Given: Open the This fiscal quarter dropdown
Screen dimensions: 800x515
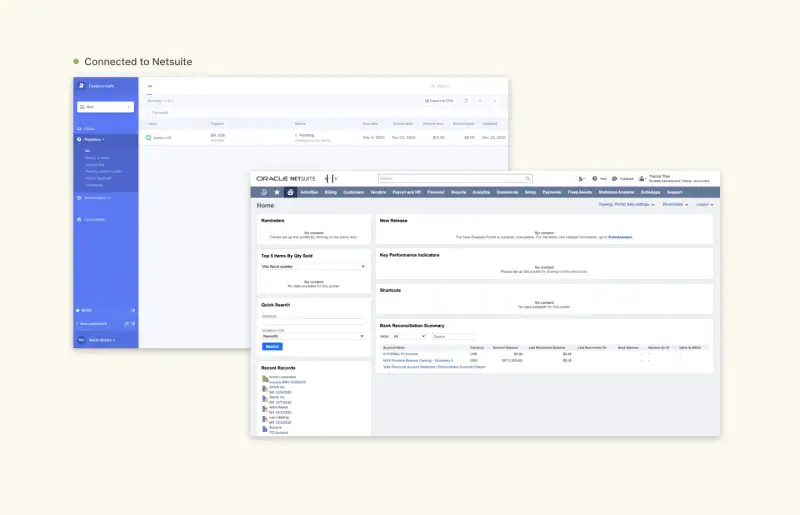Looking at the screenshot, I should [312, 267].
